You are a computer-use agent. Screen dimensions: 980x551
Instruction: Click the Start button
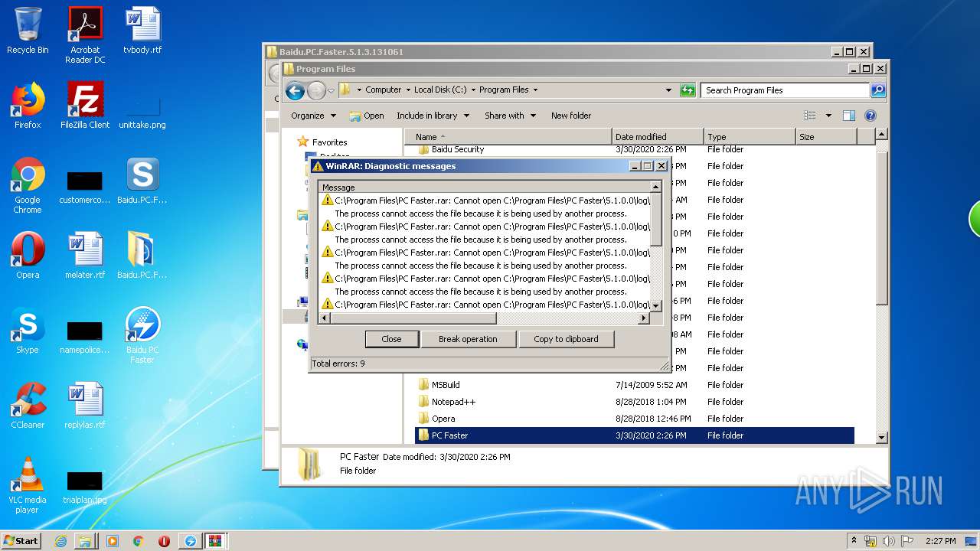point(21,541)
